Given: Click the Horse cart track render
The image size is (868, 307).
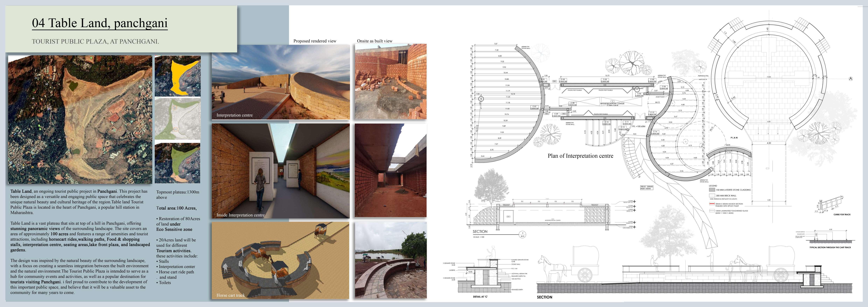Looking at the screenshot, I should point(280,260).
